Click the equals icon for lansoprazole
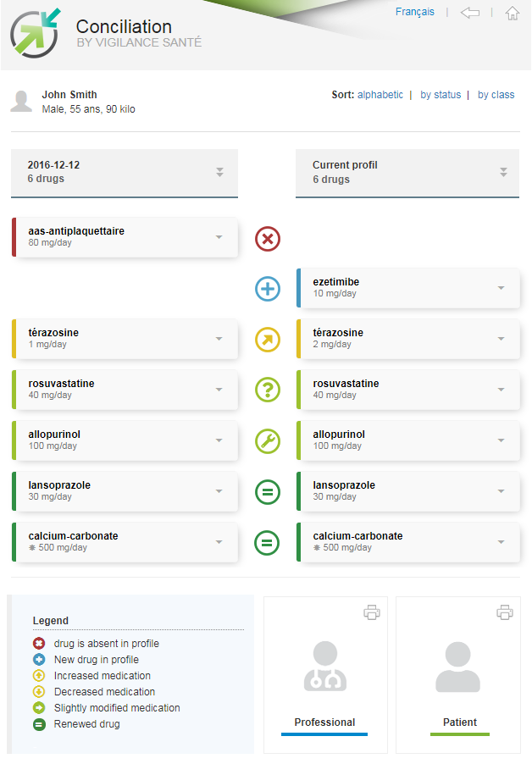The width and height of the screenshot is (532, 764). 268,491
